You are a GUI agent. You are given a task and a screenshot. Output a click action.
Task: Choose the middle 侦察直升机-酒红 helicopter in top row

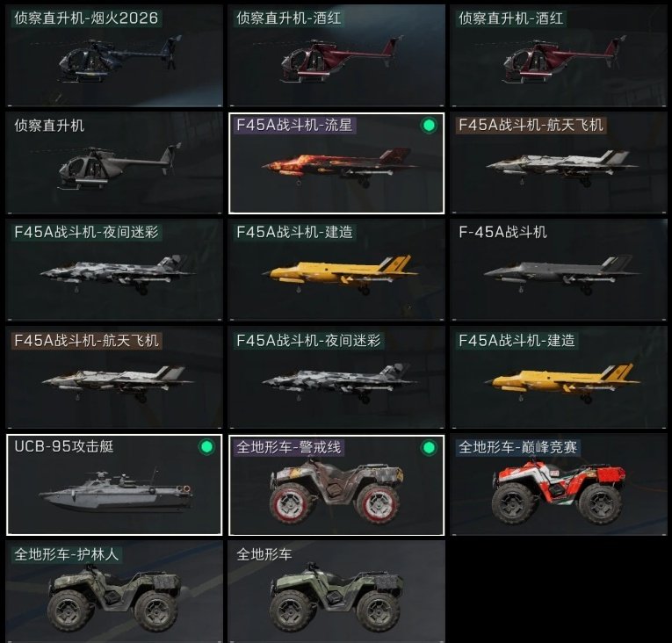tap(336, 55)
